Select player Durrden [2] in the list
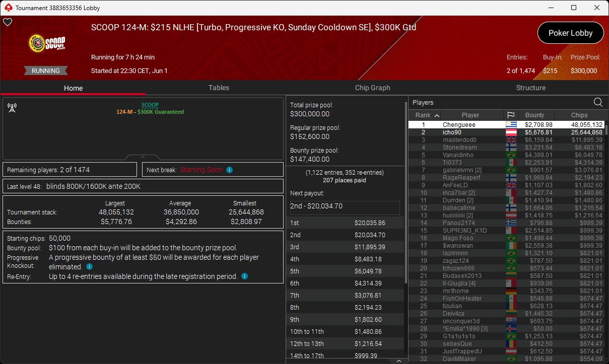Screen dimensions: 609x364 point(506,200)
